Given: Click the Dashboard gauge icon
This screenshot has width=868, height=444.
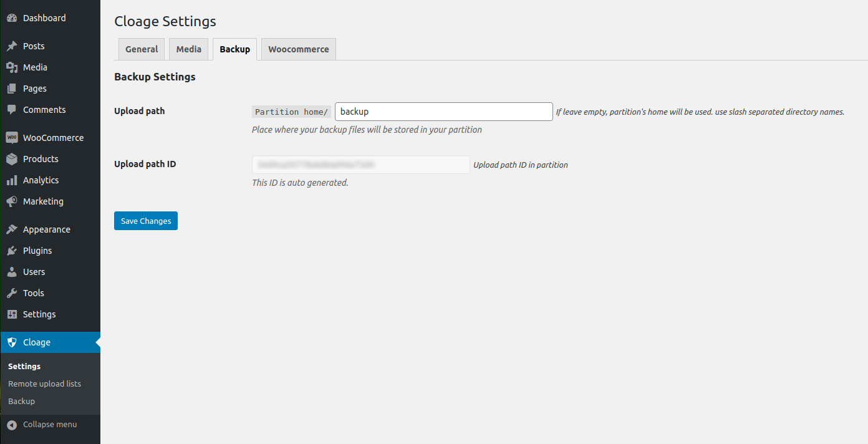Looking at the screenshot, I should (12, 18).
